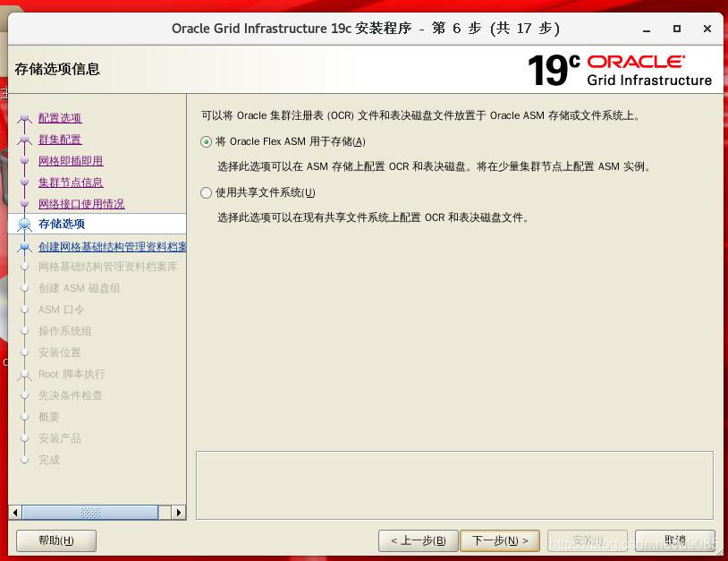Minimize the installer window

click(x=647, y=29)
